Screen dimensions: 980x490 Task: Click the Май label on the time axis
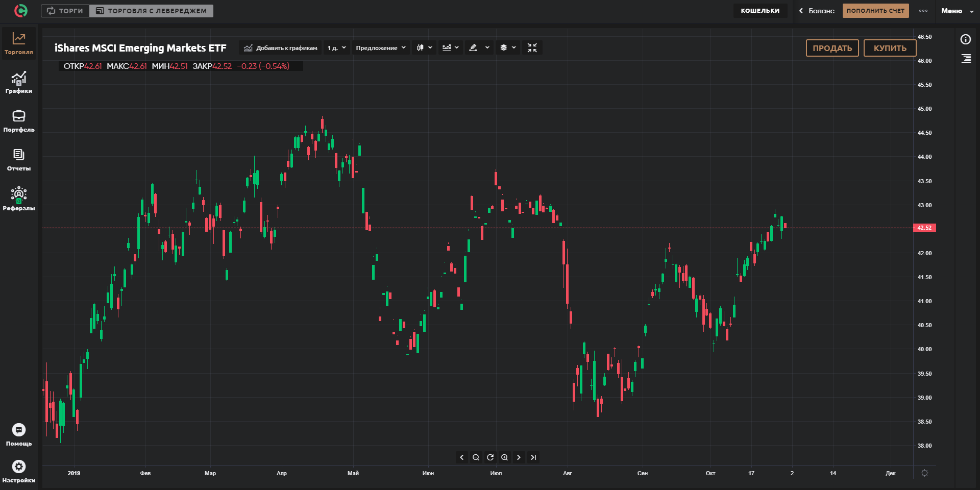coord(353,473)
